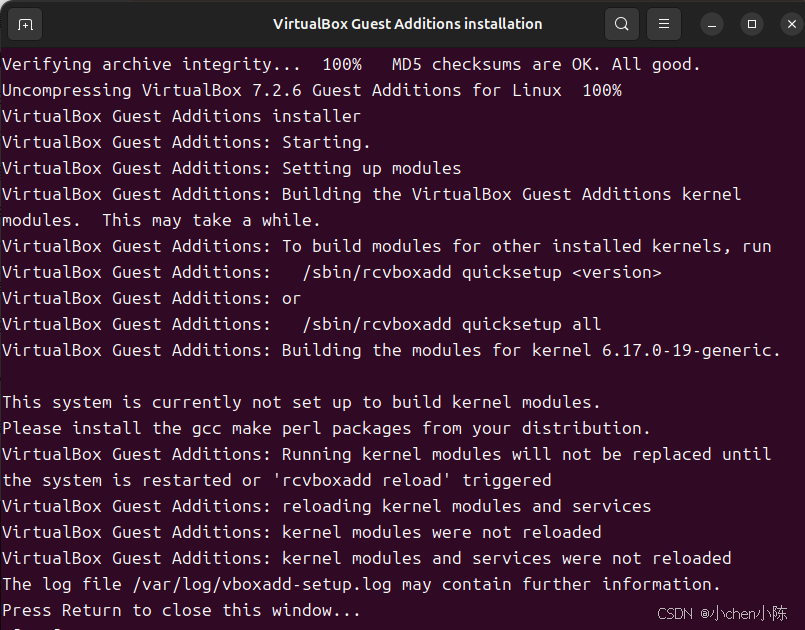805x630 pixels.
Task: Click 'Building the modules for kernel 6.17.0-19-generic.' line
Action: pos(391,351)
